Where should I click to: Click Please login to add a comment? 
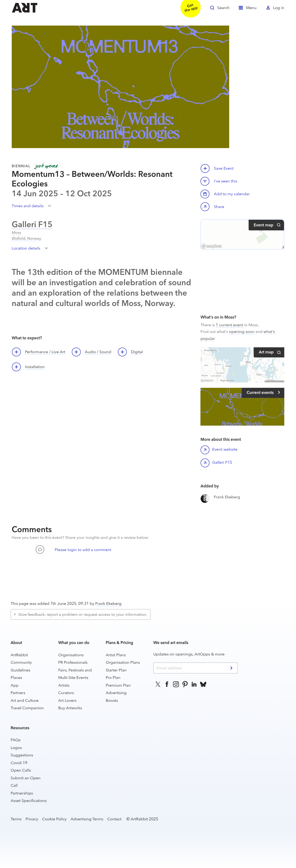(83, 549)
